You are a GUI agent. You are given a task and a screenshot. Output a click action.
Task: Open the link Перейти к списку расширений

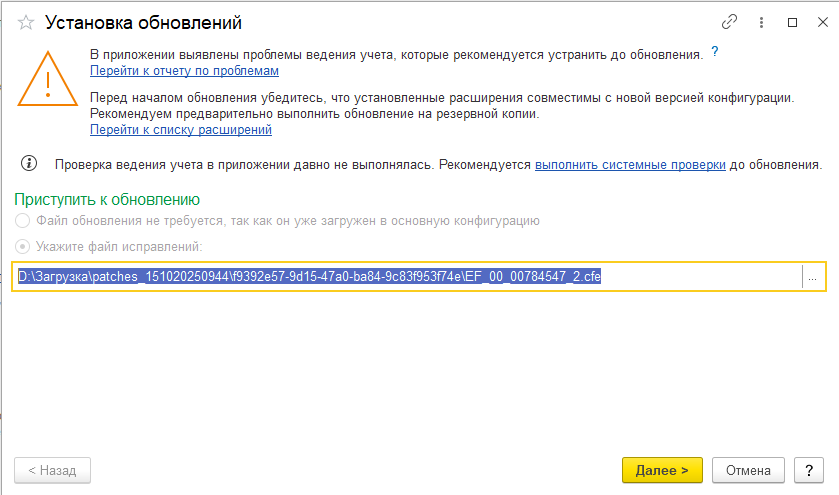181,130
